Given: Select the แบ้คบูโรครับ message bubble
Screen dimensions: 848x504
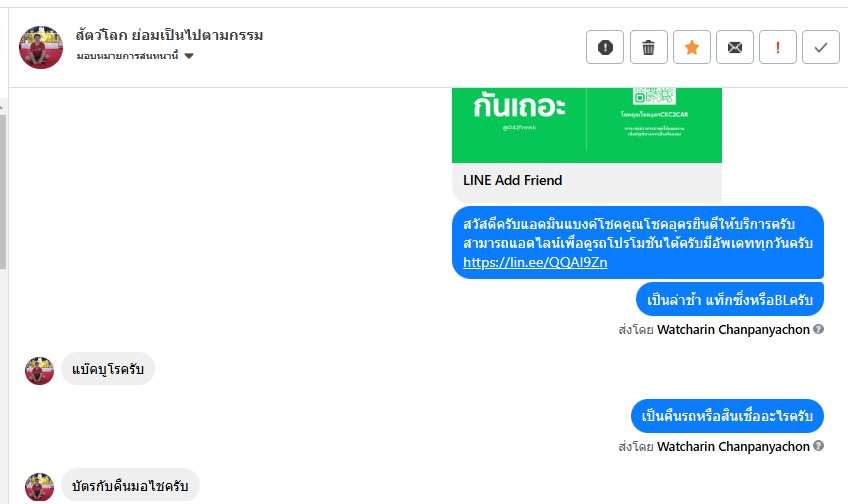Looking at the screenshot, I should pos(108,370).
